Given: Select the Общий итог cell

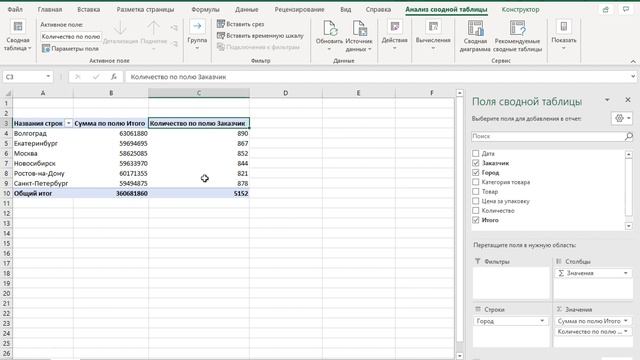Looking at the screenshot, I should [43, 193].
